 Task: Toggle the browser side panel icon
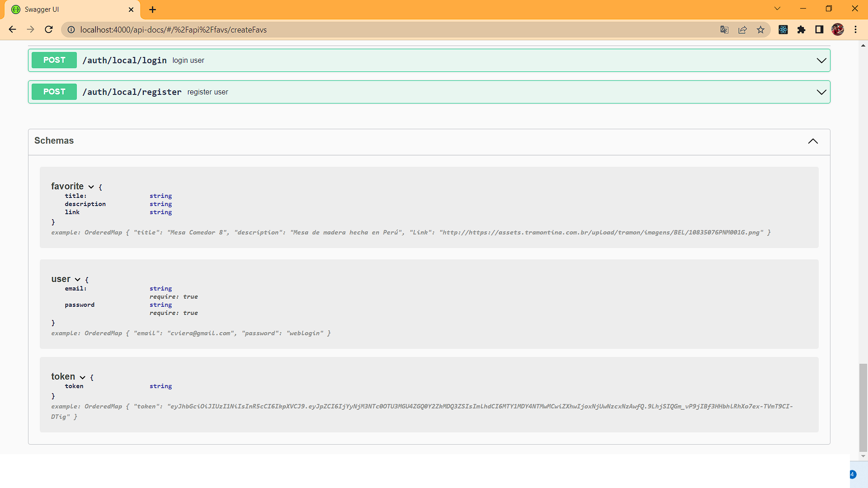(819, 30)
